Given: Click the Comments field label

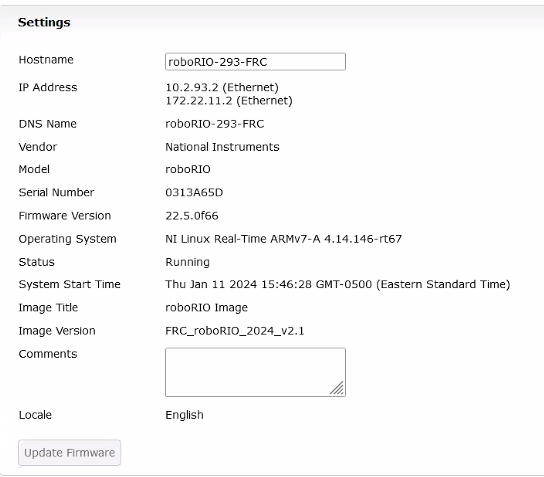Looking at the screenshot, I should tap(48, 354).
